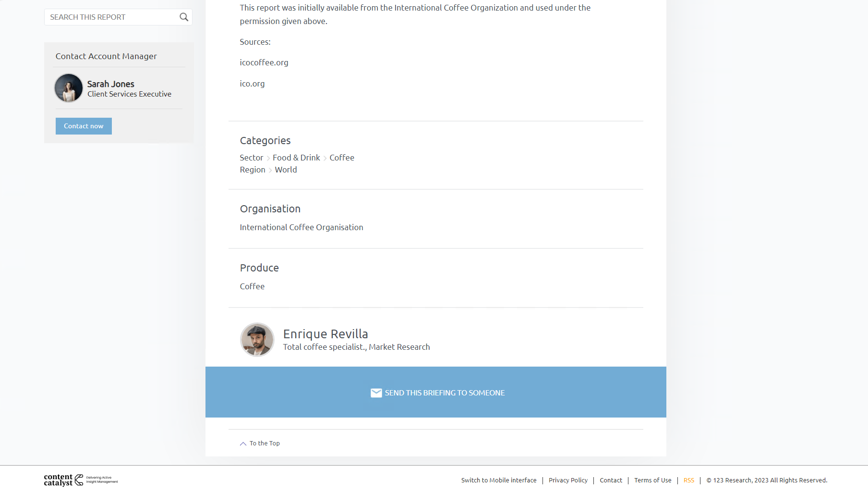Select the World region link
Image resolution: width=868 pixels, height=492 pixels.
(286, 170)
